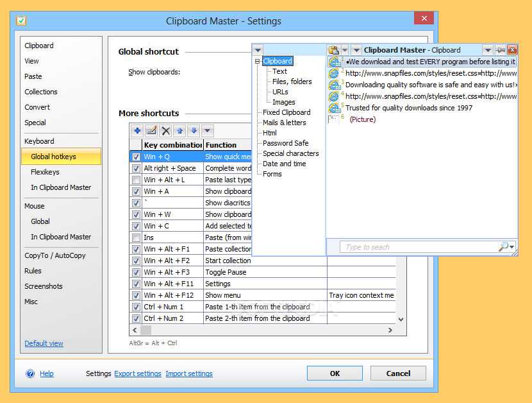Viewport: 532px width, 403px height.
Task: Click the delete shortcut X icon
Action: (166, 131)
